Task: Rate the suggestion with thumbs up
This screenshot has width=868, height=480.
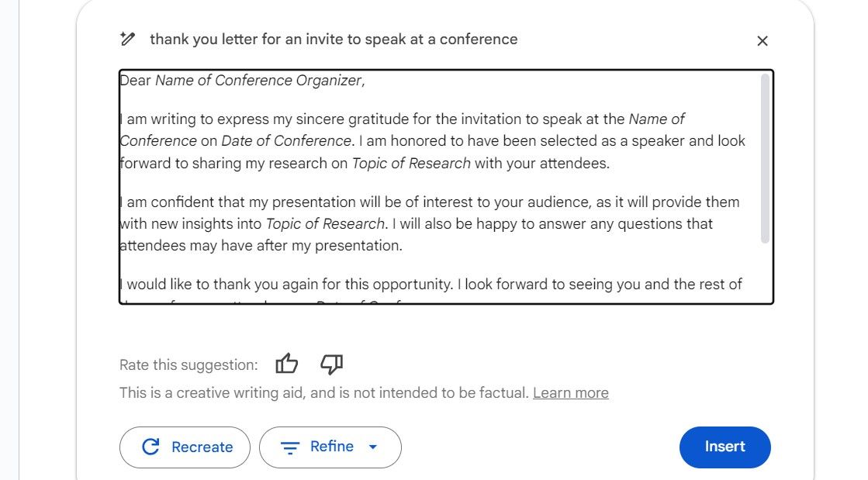Action: [287, 364]
